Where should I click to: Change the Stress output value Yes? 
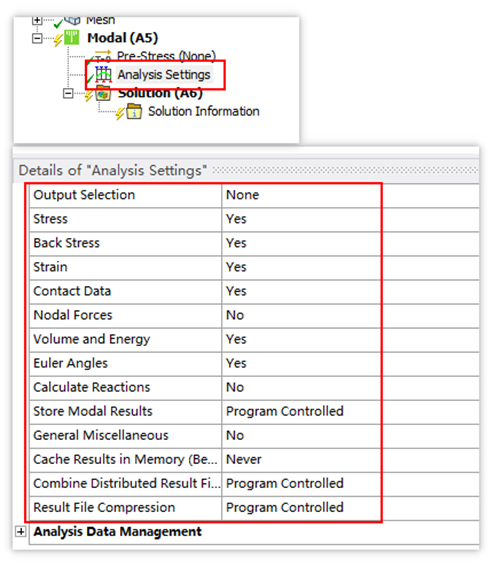[301, 220]
